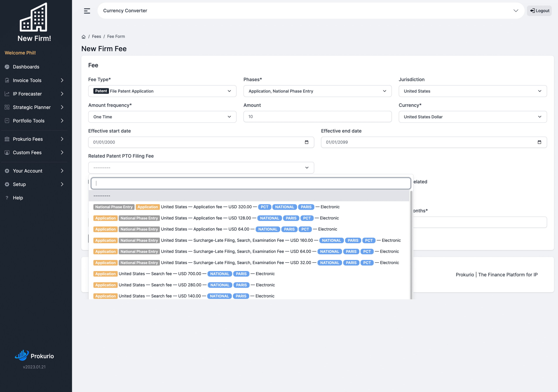Select the blank dashes option in list

[x=249, y=196]
